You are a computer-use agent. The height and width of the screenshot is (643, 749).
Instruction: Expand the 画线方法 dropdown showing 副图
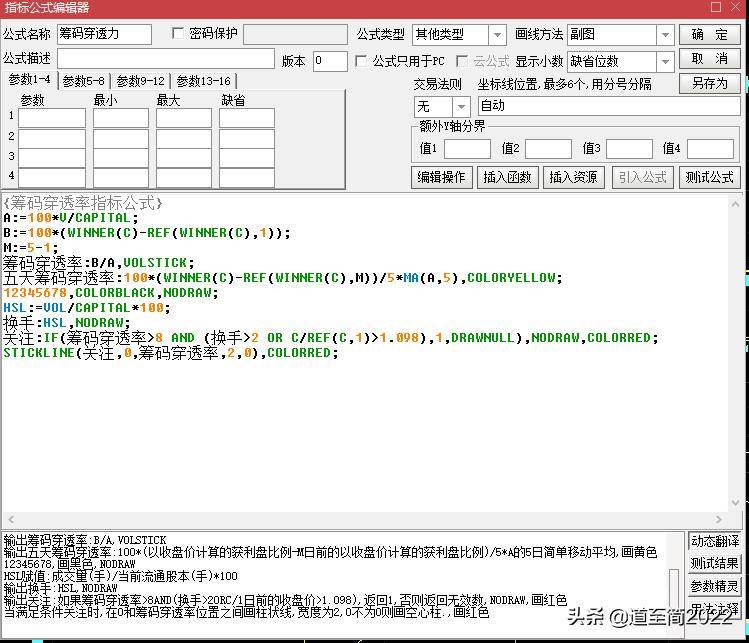coord(665,35)
